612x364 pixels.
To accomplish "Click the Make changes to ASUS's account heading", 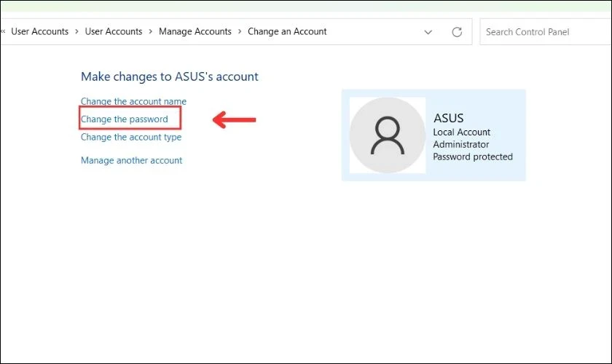I will [169, 76].
